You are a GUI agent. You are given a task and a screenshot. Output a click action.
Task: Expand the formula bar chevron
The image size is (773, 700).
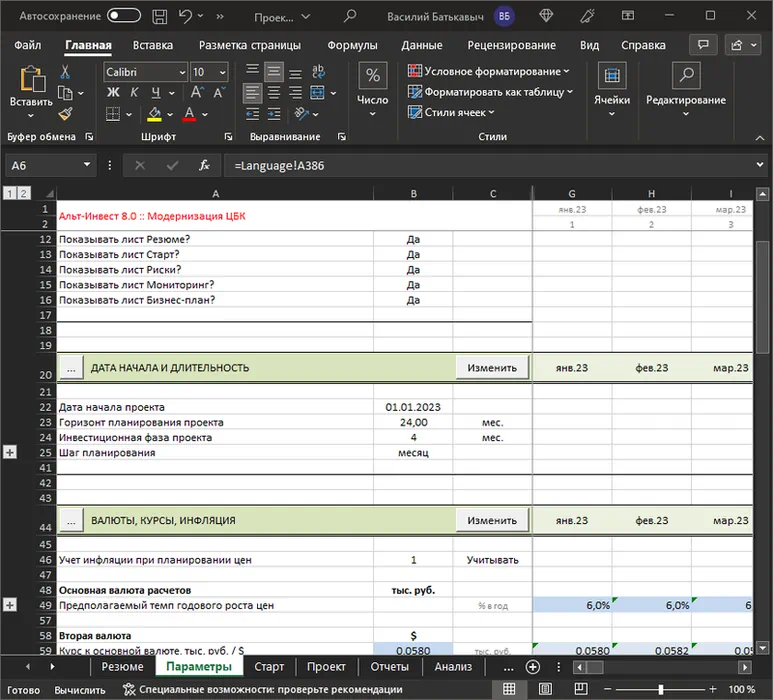tap(760, 165)
